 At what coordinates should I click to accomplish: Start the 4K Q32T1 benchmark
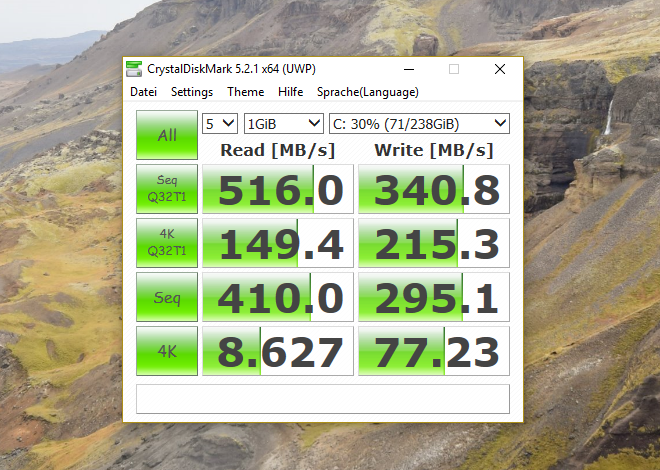coord(167,243)
